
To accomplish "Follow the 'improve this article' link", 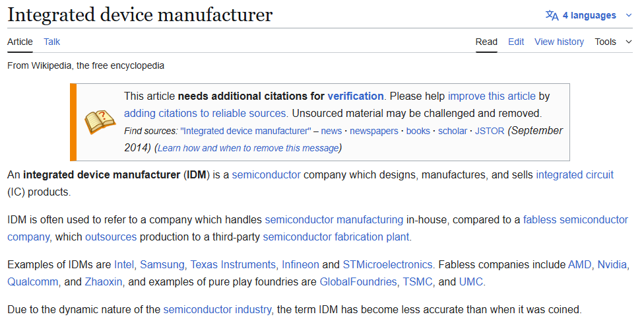I will coord(492,96).
